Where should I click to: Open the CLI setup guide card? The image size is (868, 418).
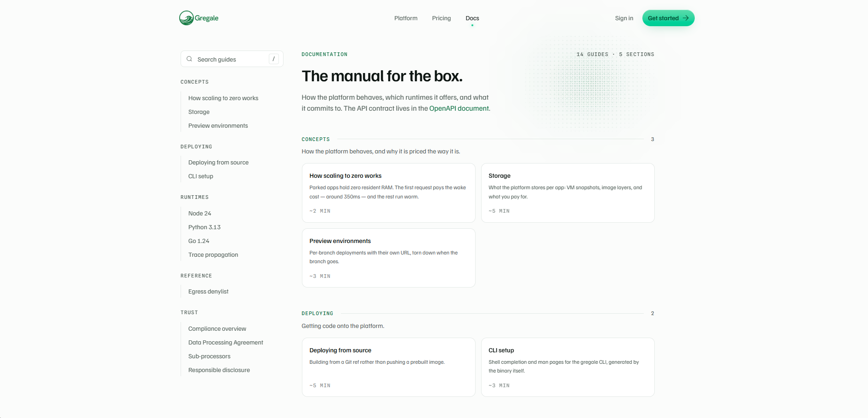567,367
